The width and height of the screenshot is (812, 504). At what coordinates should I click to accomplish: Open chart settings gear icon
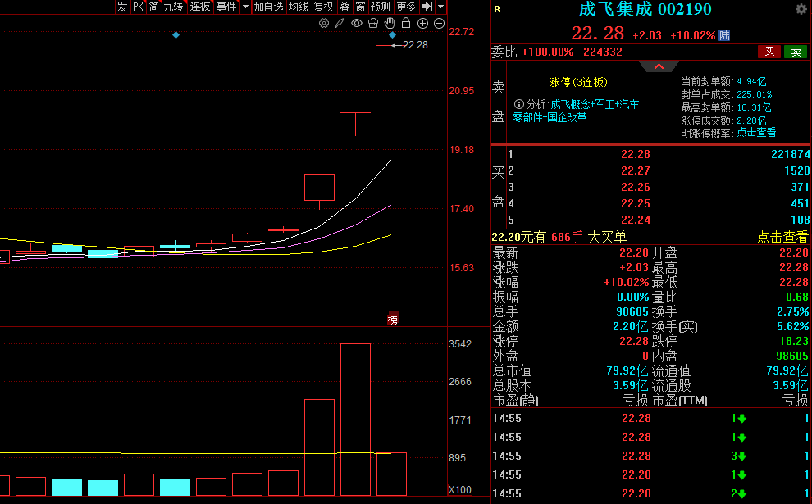324,23
